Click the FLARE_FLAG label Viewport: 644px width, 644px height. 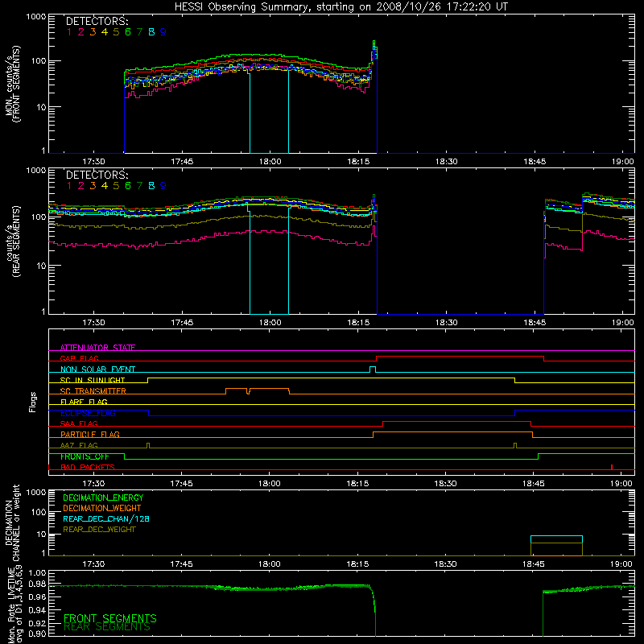(84, 402)
